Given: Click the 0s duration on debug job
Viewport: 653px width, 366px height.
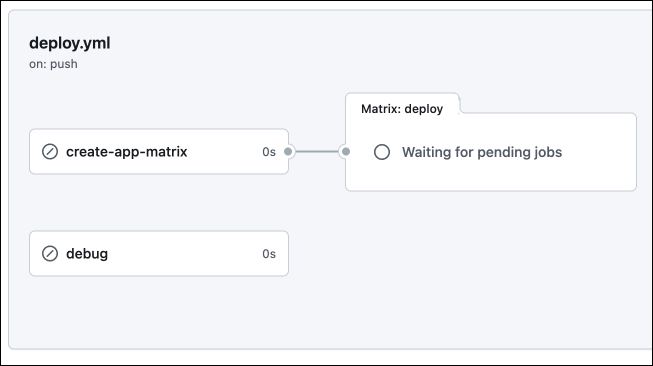Looking at the screenshot, I should point(269,254).
